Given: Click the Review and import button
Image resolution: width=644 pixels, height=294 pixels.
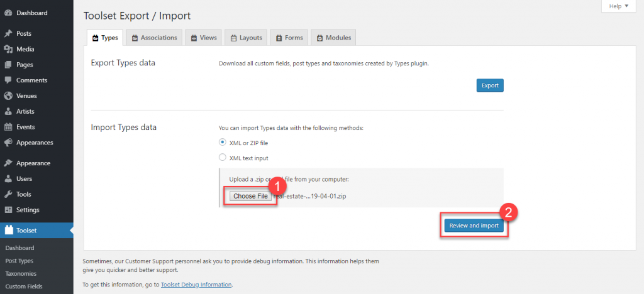Looking at the screenshot, I should click(x=474, y=226).
